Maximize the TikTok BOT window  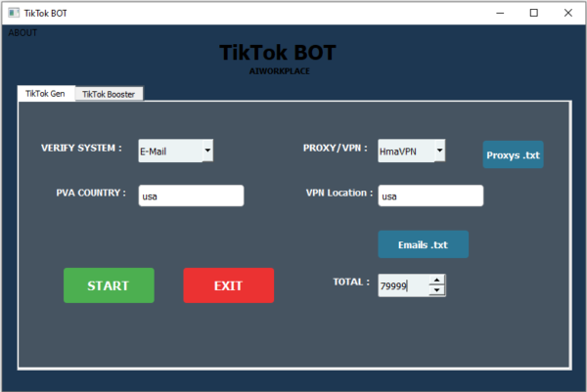[534, 13]
